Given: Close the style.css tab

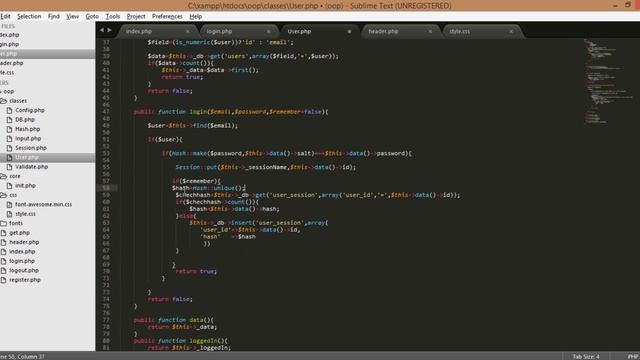Looking at the screenshot, I should (x=511, y=31).
